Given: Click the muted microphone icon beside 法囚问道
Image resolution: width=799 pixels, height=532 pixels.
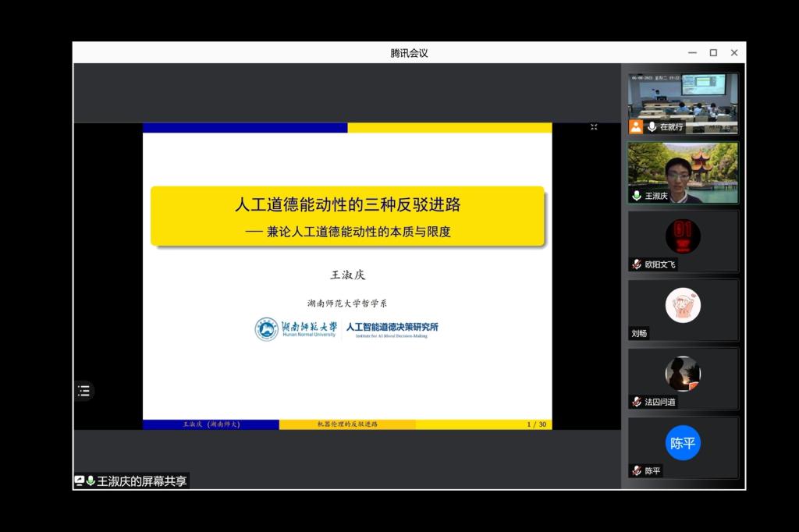Looking at the screenshot, I should tap(637, 402).
